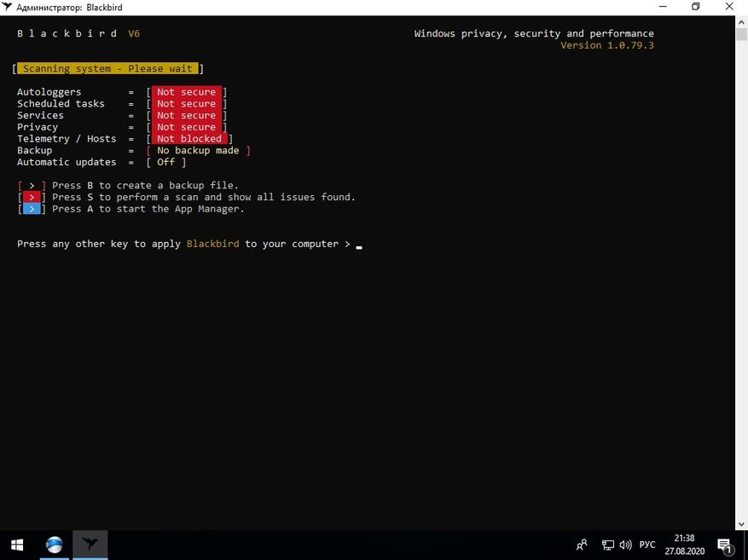This screenshot has height=560, width=748.
Task: Click the scrollbar down arrow
Action: [x=741, y=524]
